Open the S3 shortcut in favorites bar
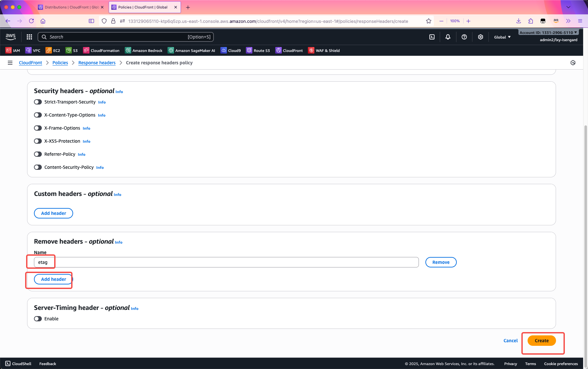588x369 pixels. pyautogui.click(x=72, y=51)
